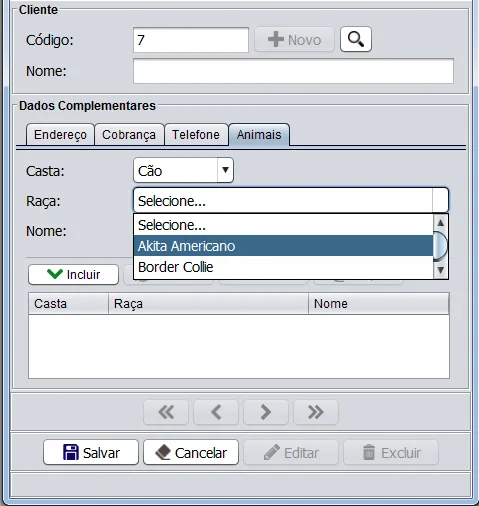Viewport: 479px width, 506px height.
Task: Switch to the Endereço tab
Action: tap(60, 135)
